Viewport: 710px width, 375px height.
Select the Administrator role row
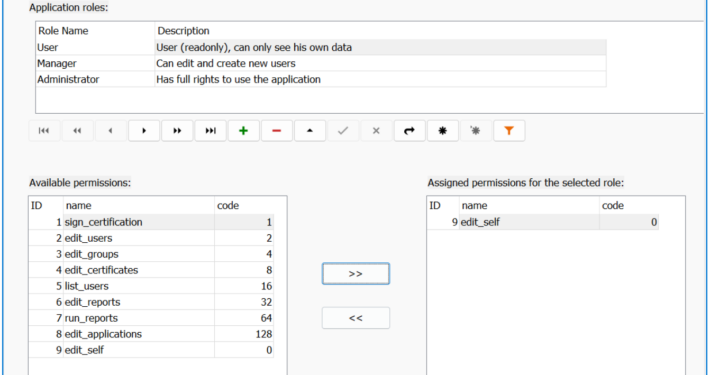pos(321,79)
